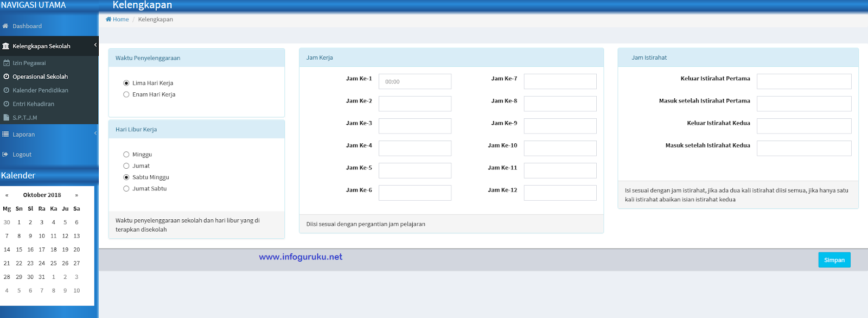The image size is (868, 318).
Task: Open the Dashboard menu item
Action: coord(49,26)
